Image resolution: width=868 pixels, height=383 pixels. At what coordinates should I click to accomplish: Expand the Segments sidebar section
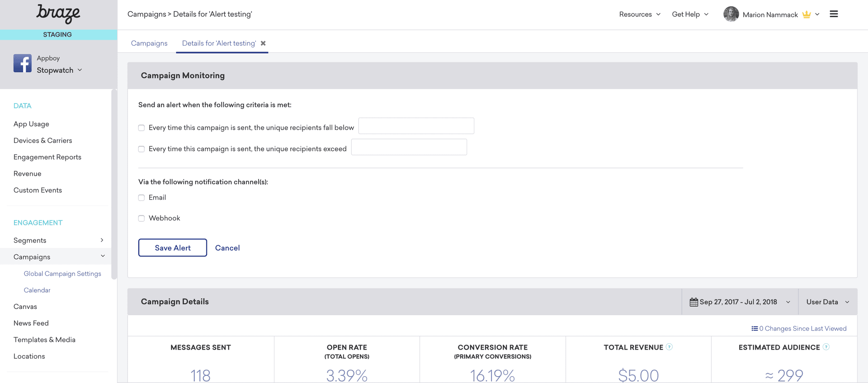point(102,240)
